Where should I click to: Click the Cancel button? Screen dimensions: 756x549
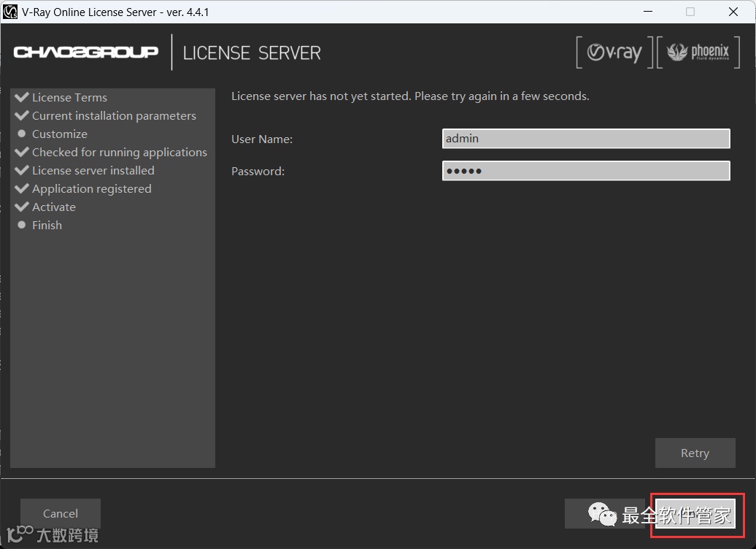tap(61, 513)
